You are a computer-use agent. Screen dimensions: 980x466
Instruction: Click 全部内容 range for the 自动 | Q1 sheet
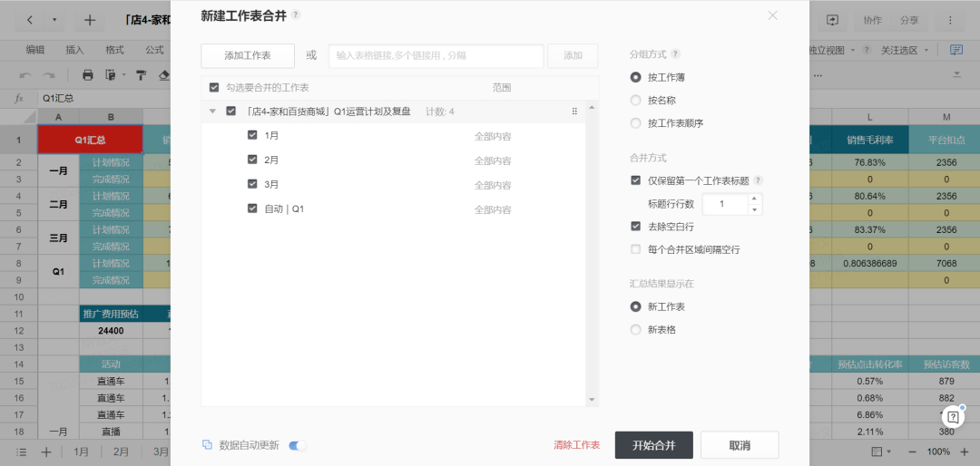click(493, 209)
